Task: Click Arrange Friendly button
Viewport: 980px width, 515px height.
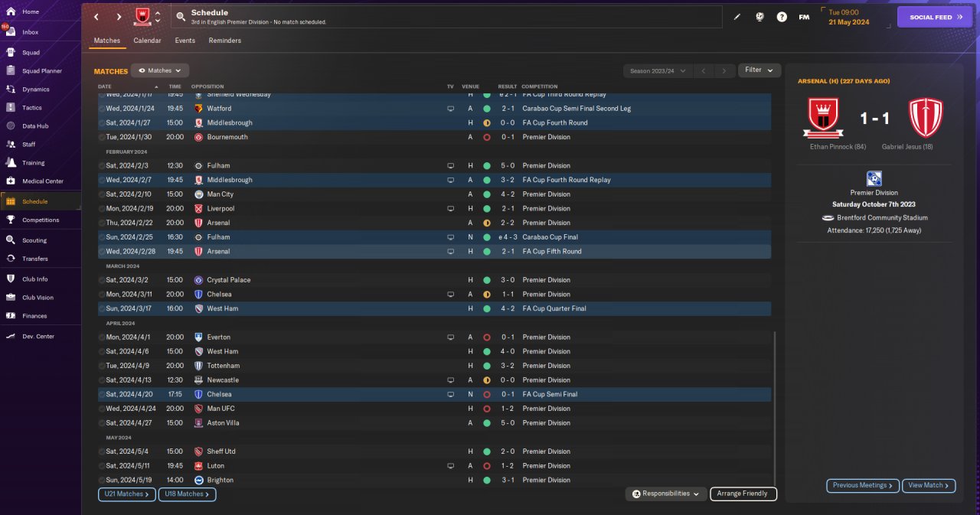Action: click(743, 494)
